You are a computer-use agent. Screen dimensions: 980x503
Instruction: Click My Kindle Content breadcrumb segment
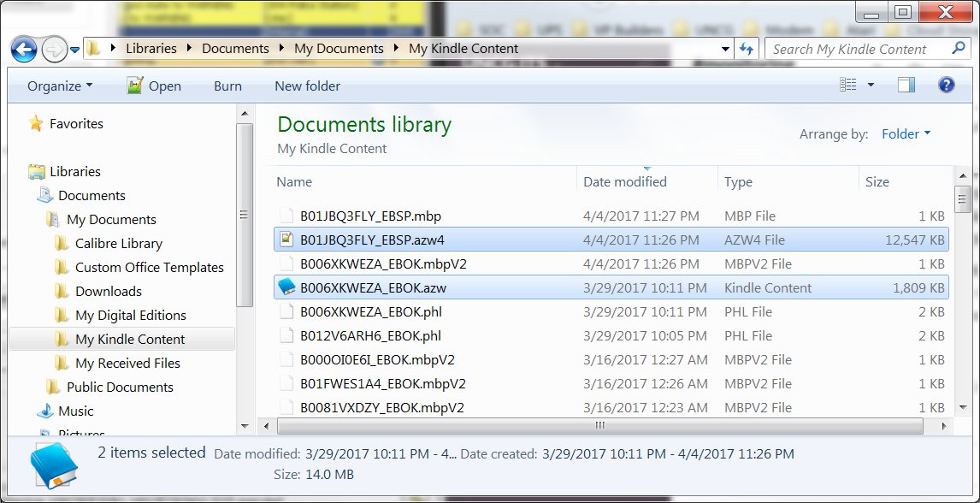coord(463,49)
